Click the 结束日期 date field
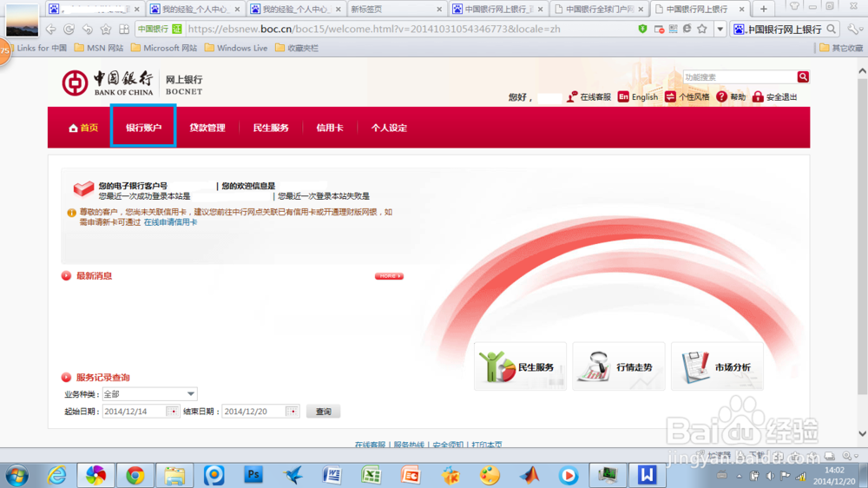Screen dimensions: 868x488 pyautogui.click(x=253, y=412)
